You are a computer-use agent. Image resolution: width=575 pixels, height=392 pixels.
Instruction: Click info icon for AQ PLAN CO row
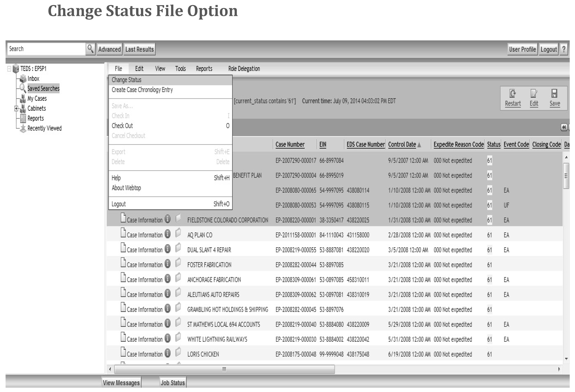pyautogui.click(x=168, y=234)
